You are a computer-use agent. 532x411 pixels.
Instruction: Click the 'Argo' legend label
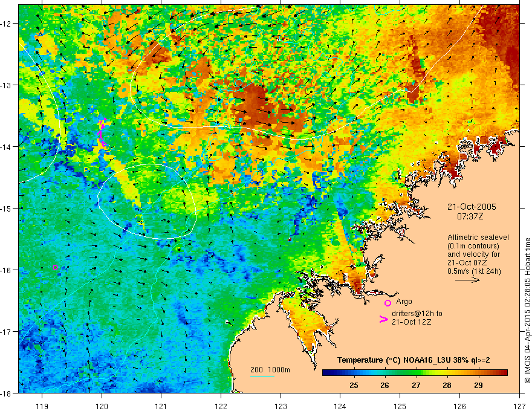(404, 302)
